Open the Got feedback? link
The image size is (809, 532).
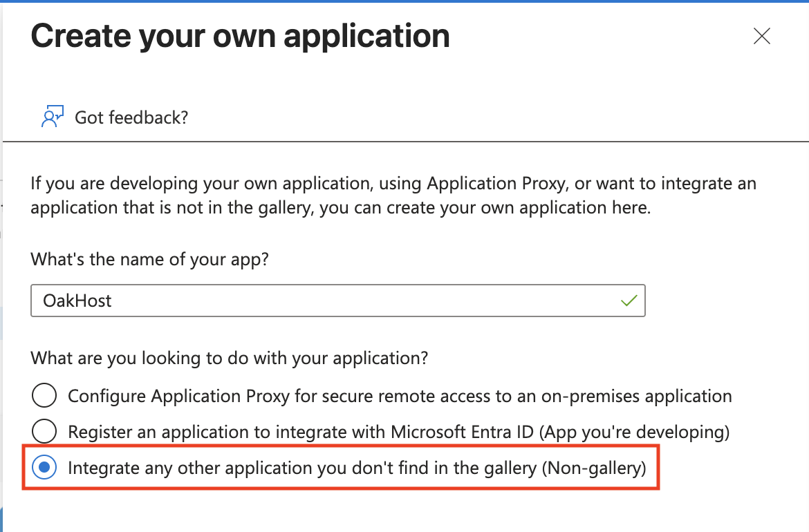coord(131,117)
